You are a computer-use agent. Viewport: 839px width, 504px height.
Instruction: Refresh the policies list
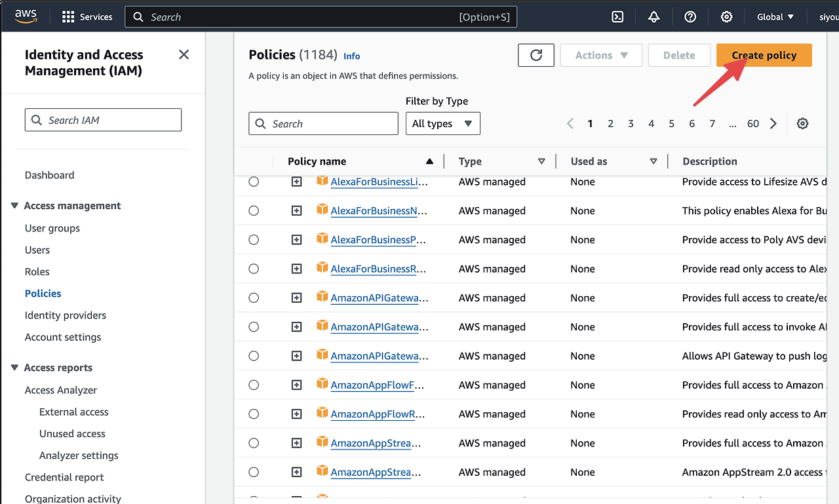pyautogui.click(x=536, y=55)
